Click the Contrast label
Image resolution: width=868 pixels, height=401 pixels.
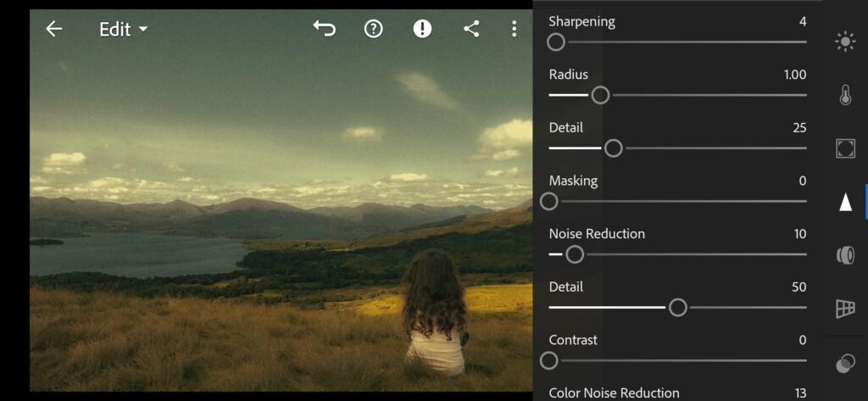pyautogui.click(x=573, y=339)
